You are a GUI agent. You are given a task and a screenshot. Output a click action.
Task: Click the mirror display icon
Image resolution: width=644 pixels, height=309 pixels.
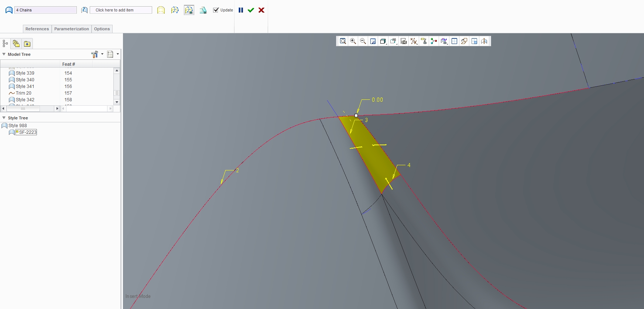point(484,41)
